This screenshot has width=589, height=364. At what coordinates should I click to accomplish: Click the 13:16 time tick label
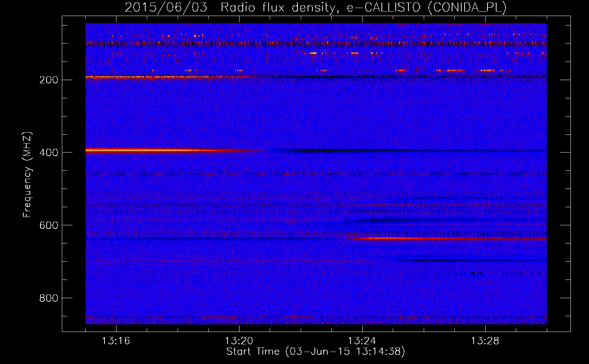coord(116,341)
